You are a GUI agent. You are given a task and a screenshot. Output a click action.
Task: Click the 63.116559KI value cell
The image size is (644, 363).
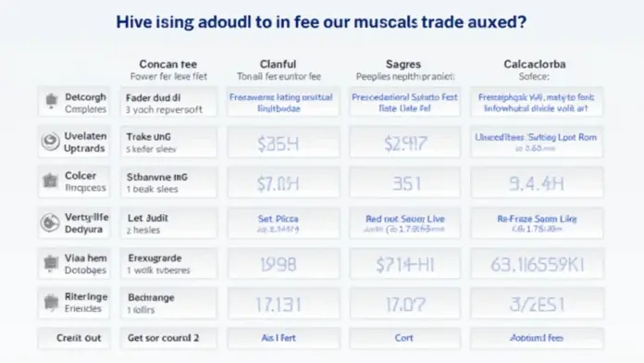coord(537,264)
